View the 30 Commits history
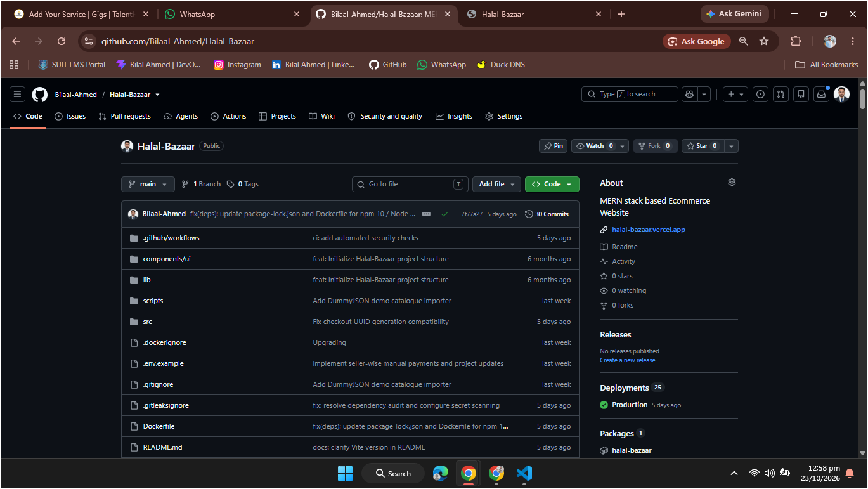The image size is (868, 489). tap(547, 214)
